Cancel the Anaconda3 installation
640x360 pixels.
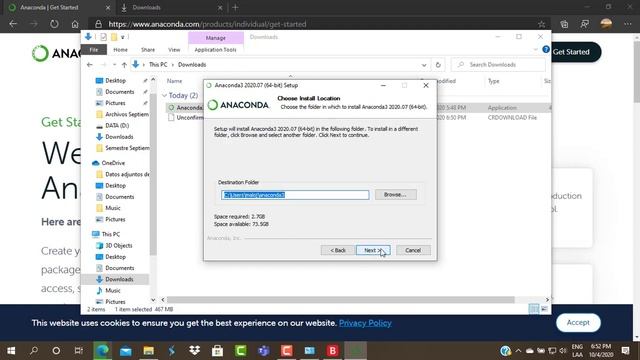coord(413,250)
